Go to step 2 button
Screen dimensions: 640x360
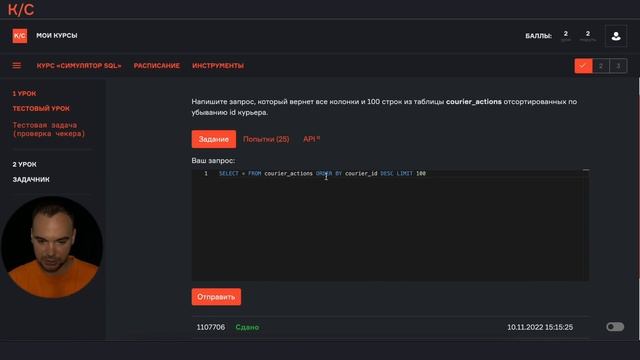coord(601,66)
